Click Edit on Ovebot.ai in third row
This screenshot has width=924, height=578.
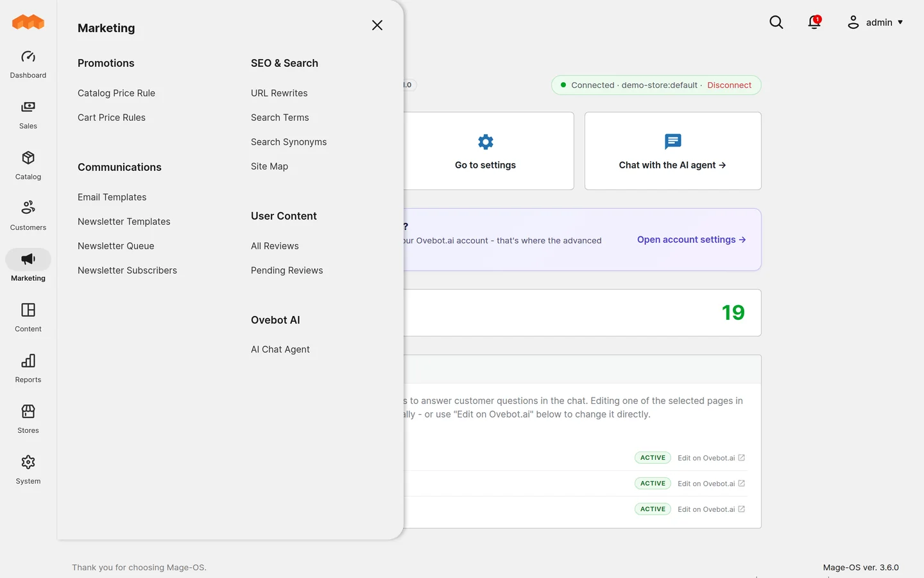[711, 509]
